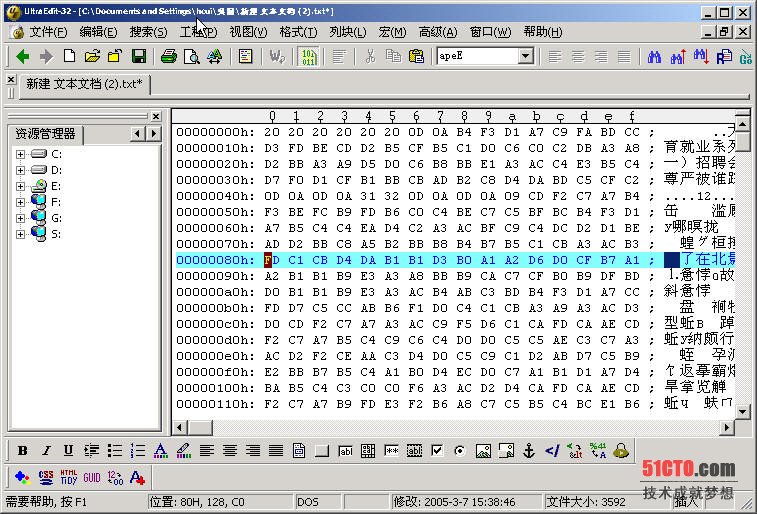
Task: Click the green Back arrow icon
Action: click(22, 56)
